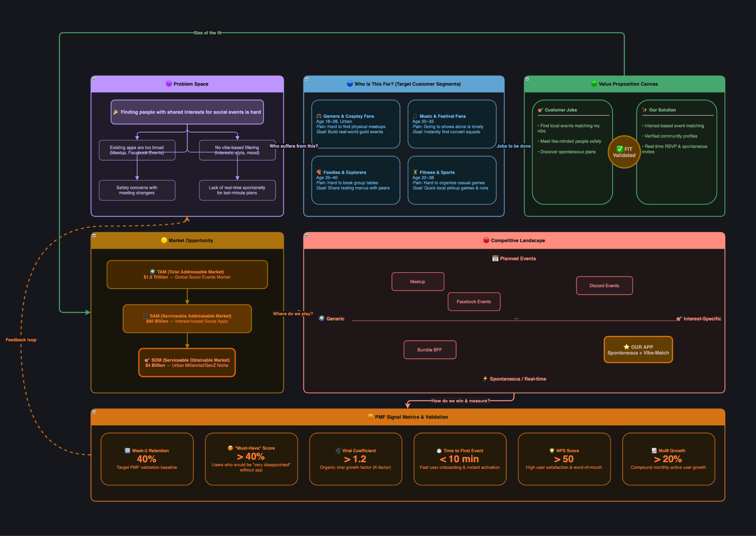Click the Jobs to be done edge label
This screenshot has width=756, height=536.
coord(513,146)
